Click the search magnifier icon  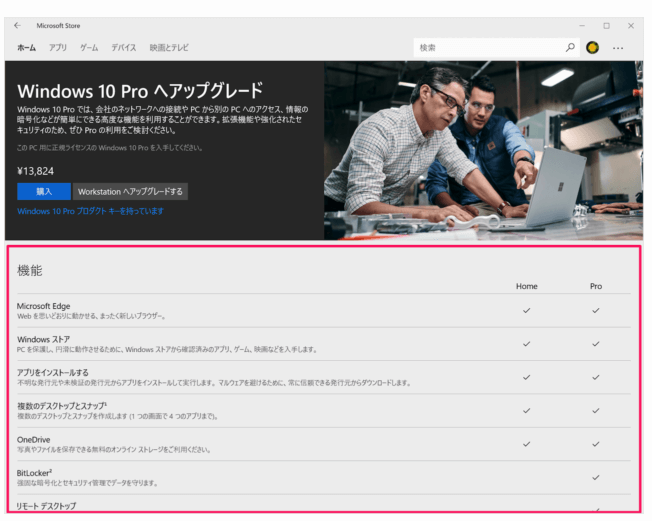tap(570, 47)
